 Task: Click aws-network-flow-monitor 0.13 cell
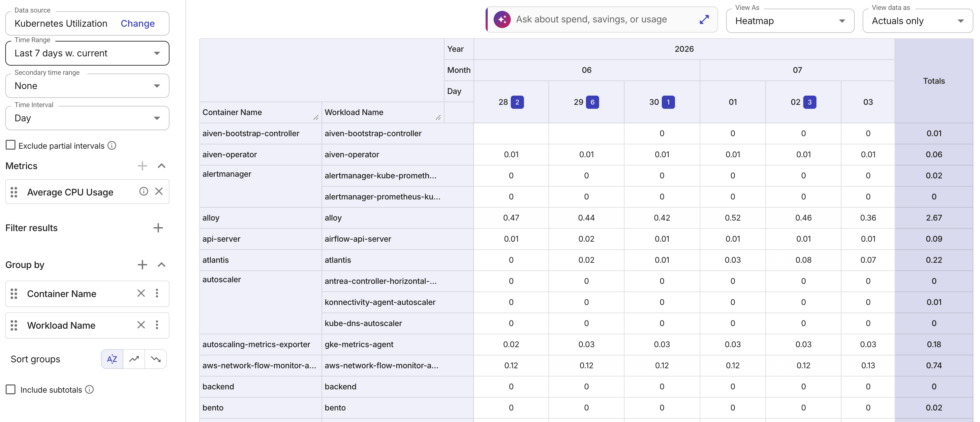[x=868, y=366]
